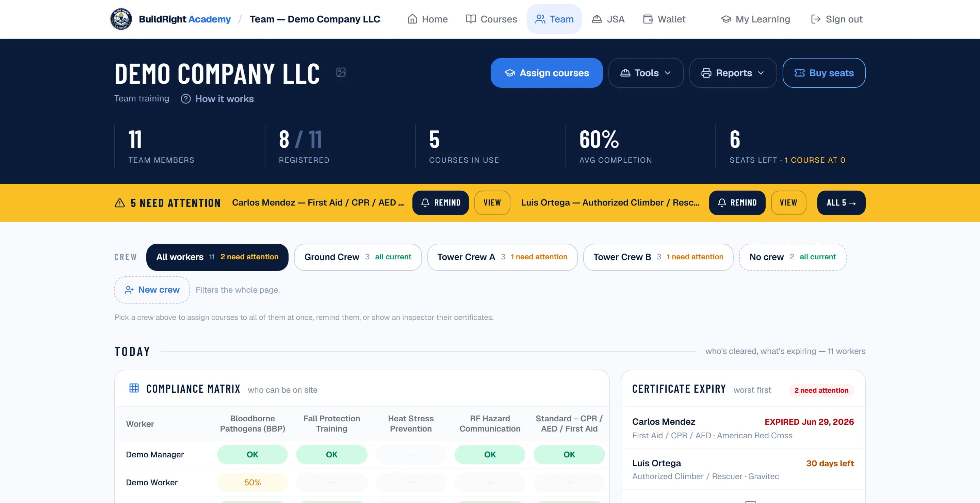Click the printer icon on Reports
The image size is (980, 503).
706,73
